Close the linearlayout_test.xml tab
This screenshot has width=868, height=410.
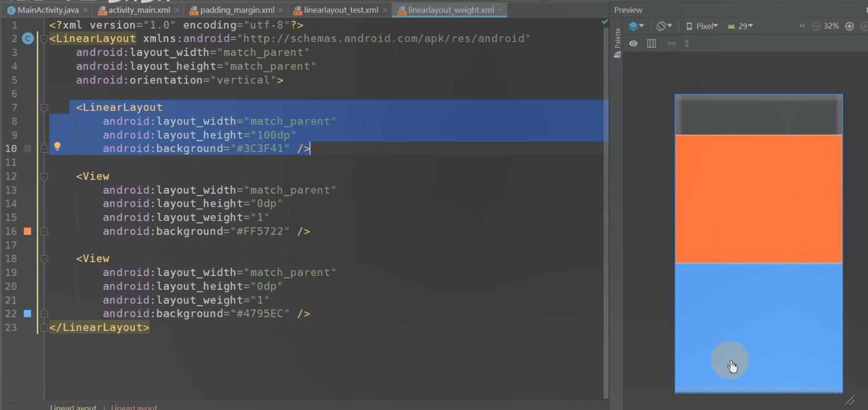(385, 10)
